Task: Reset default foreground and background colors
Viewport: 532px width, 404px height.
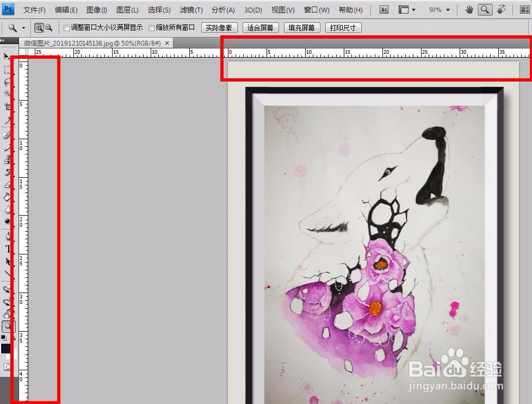Action: [4, 338]
